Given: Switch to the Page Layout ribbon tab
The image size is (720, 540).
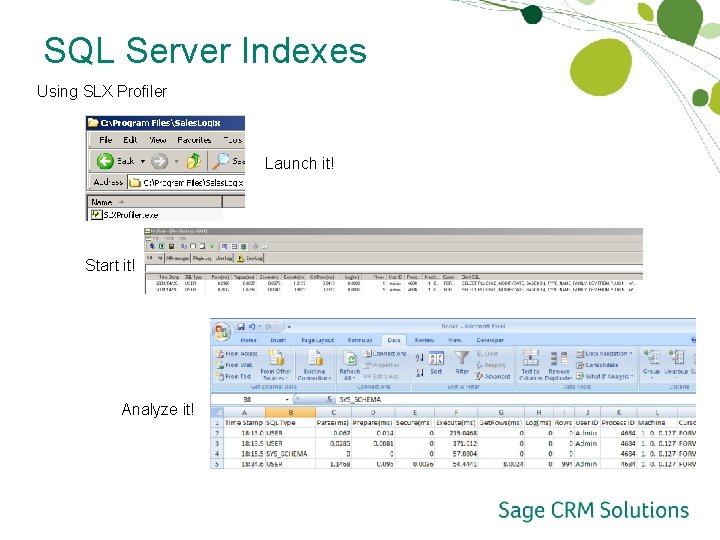Looking at the screenshot, I should pos(317,340).
